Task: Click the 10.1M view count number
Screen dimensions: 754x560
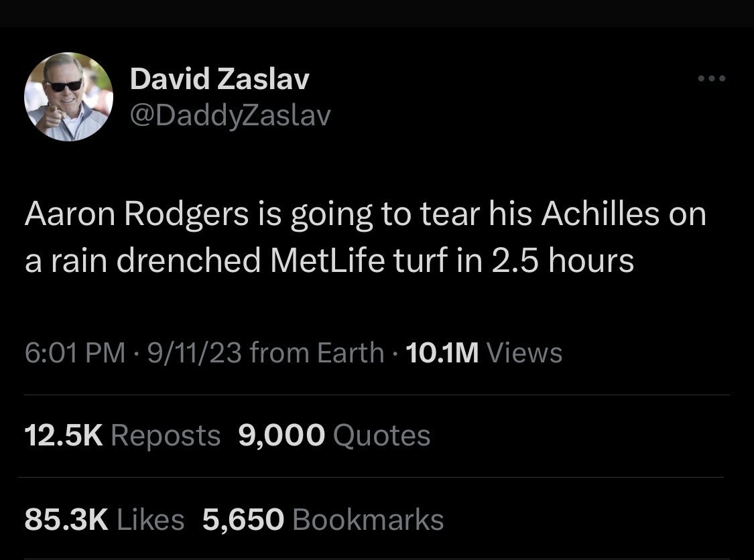Action: 442,352
